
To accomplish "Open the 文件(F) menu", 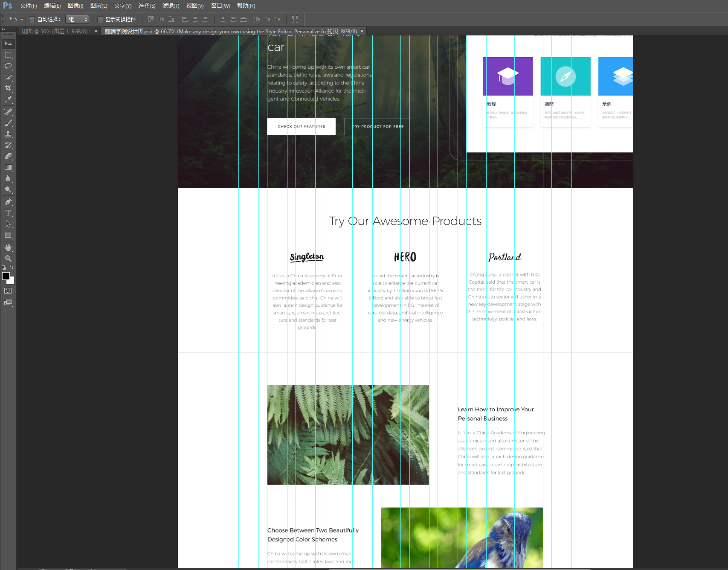I will click(28, 6).
